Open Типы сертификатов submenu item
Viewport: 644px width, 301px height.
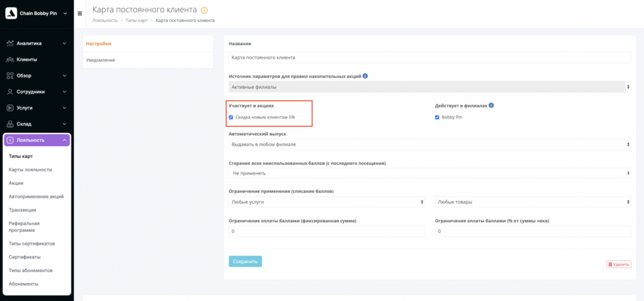click(x=32, y=244)
